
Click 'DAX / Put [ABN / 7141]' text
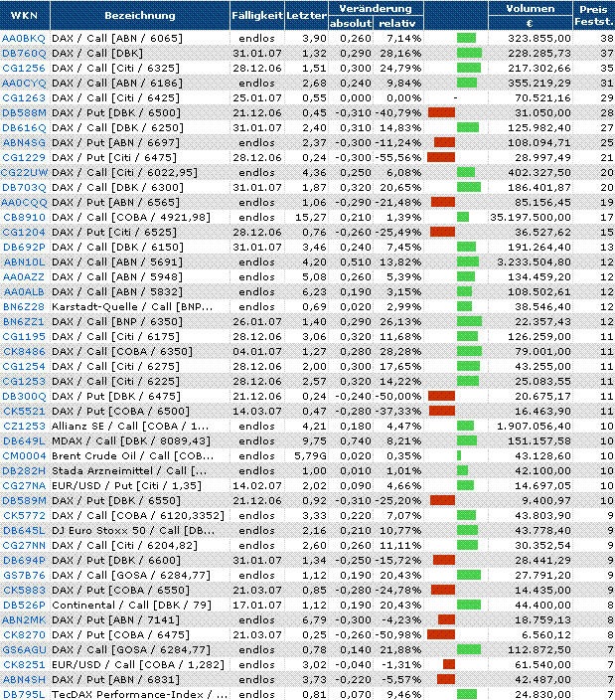pyautogui.click(x=115, y=620)
